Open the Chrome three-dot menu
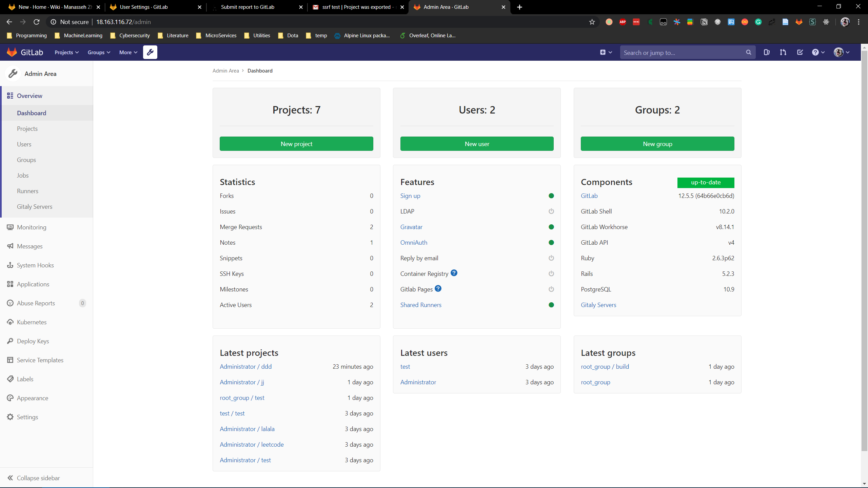Viewport: 868px width, 488px height. coord(859,22)
